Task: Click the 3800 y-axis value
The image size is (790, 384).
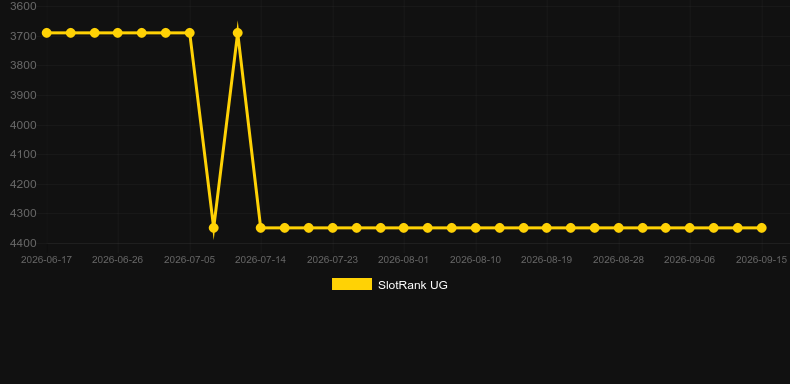Action: 23,66
